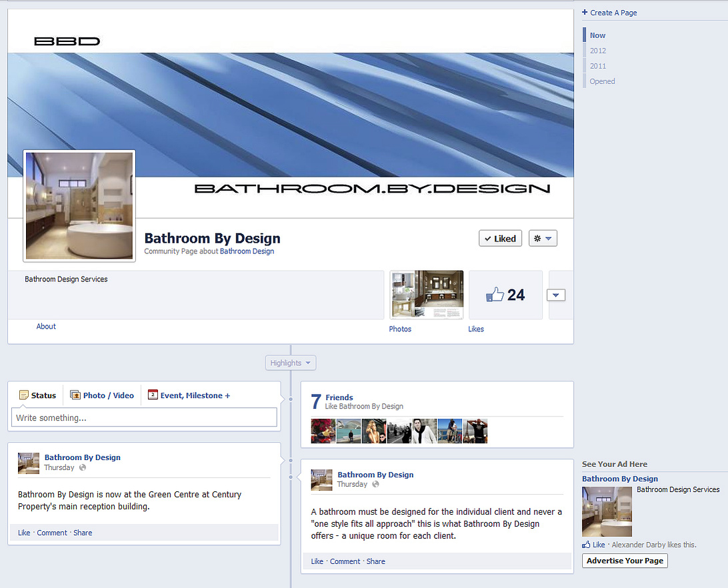This screenshot has height=588, width=728.
Task: Expand more page tabs with arrow button
Action: click(556, 295)
